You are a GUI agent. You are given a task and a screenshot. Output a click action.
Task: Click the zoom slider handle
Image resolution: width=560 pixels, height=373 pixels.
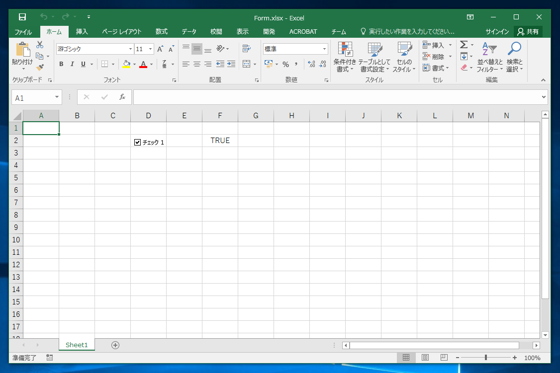tap(486, 357)
